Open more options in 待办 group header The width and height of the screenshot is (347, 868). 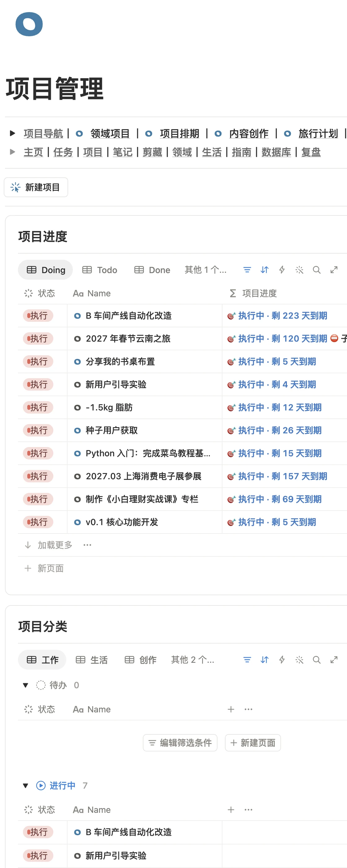pos(248,709)
